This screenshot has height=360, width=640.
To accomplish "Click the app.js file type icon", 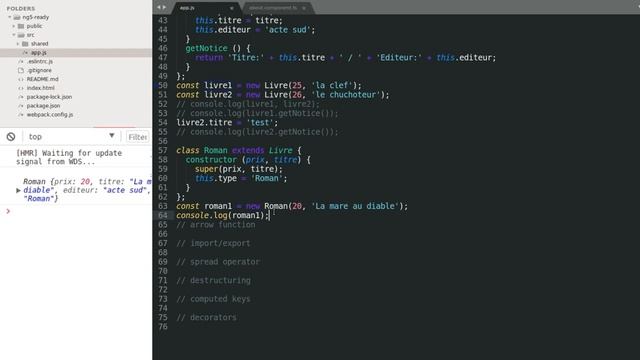I will 25,53.
